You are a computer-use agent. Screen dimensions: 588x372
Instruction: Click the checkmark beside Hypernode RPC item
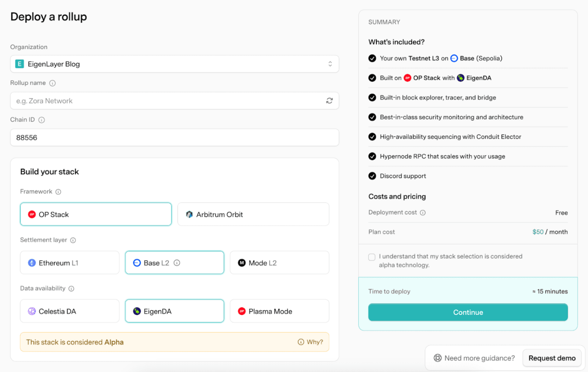click(372, 156)
